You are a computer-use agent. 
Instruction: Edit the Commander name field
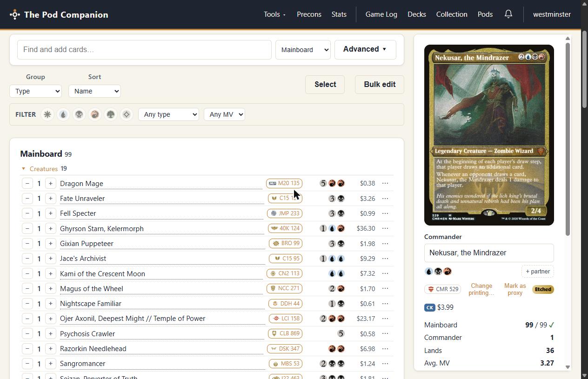pyautogui.click(x=489, y=253)
